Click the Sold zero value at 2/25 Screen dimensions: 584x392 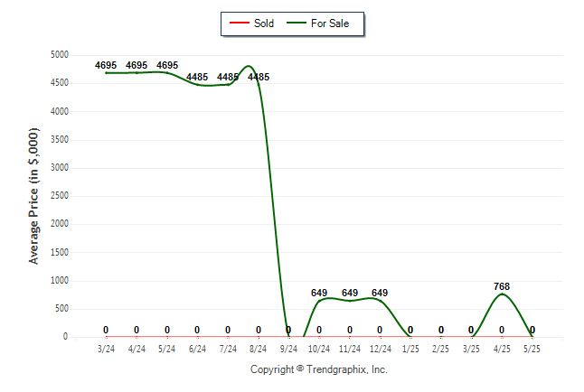click(441, 330)
